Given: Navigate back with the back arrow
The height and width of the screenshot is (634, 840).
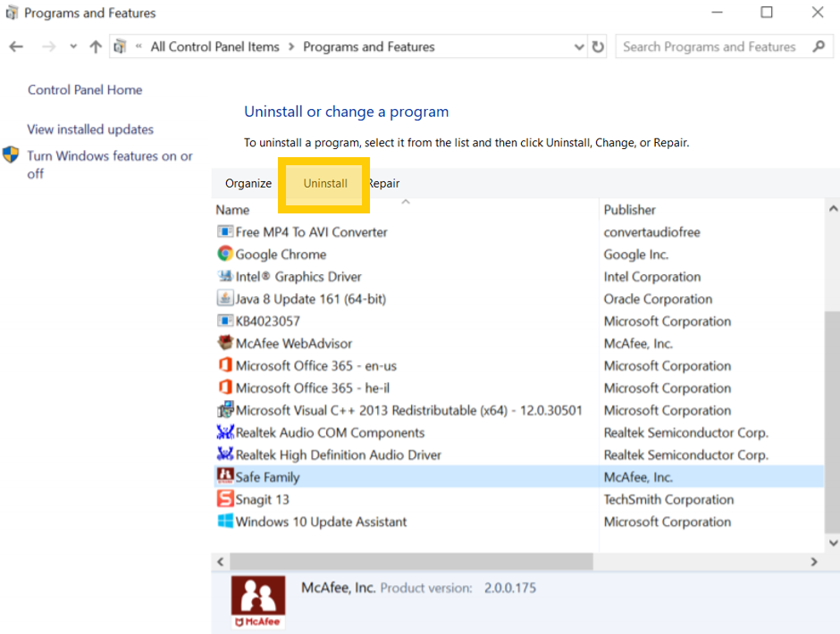Looking at the screenshot, I should [x=16, y=46].
